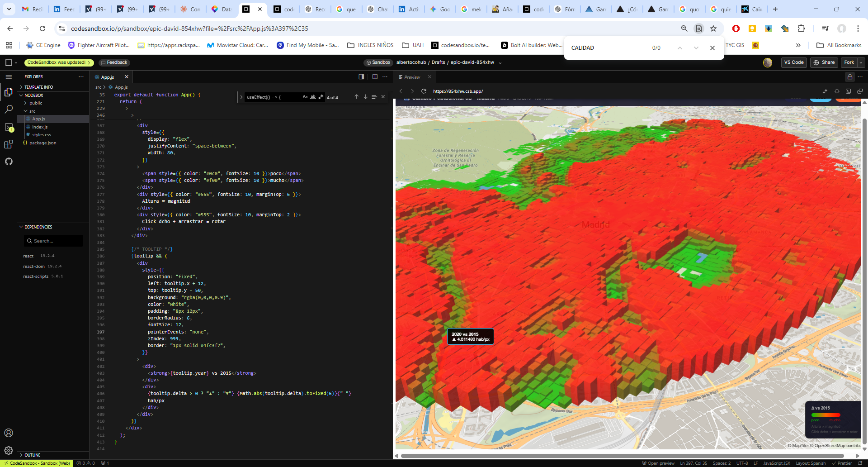Open the settings gear in activity bar
Screen dimensions: 868x467
(x=9, y=450)
